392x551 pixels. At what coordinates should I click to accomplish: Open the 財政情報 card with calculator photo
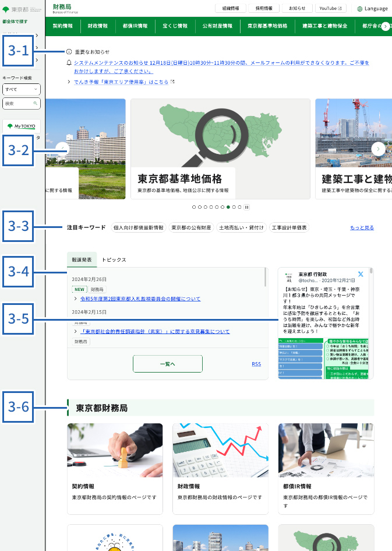[x=220, y=469]
